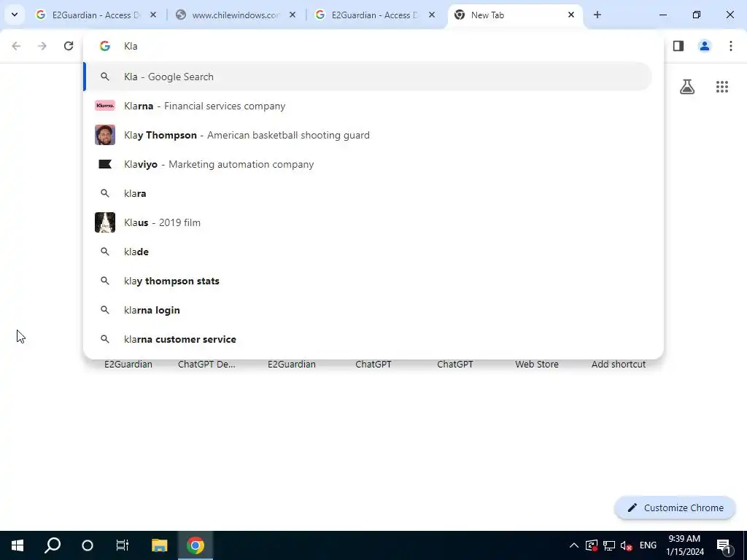The image size is (747, 560).
Task: Choose 'klarna customer service' suggestion
Action: click(x=368, y=339)
